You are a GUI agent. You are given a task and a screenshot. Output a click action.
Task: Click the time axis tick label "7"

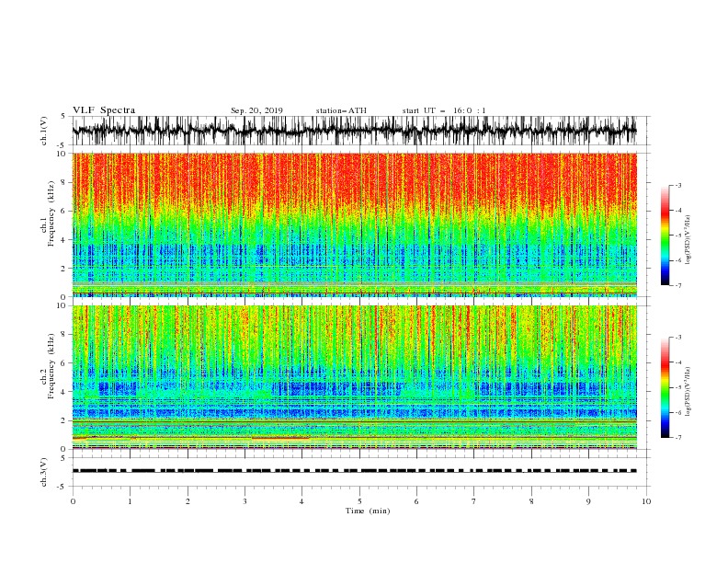(x=474, y=501)
